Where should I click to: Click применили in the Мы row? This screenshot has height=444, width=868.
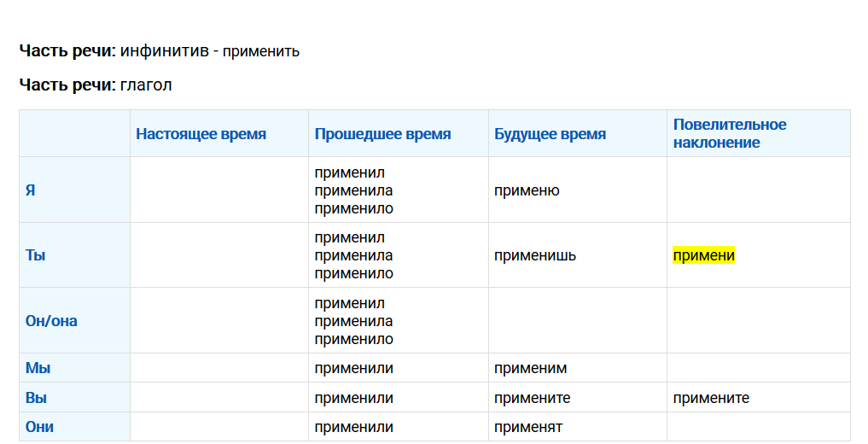[353, 368]
